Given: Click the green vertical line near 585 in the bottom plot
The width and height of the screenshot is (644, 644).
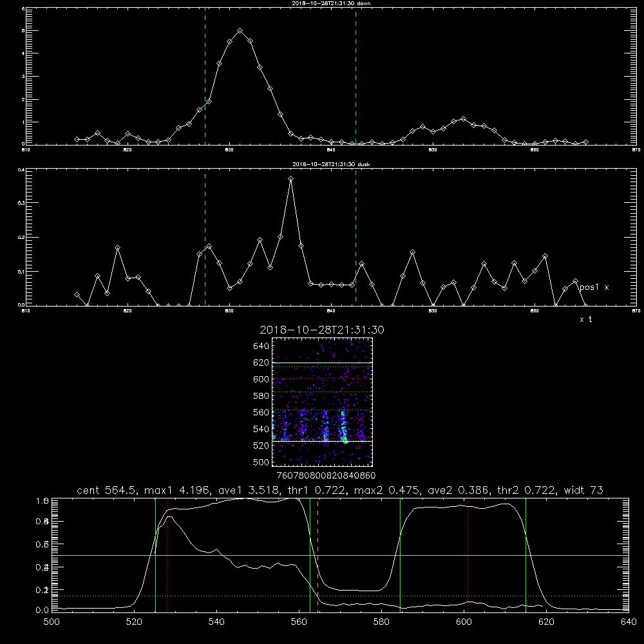Looking at the screenshot, I should 400,555.
